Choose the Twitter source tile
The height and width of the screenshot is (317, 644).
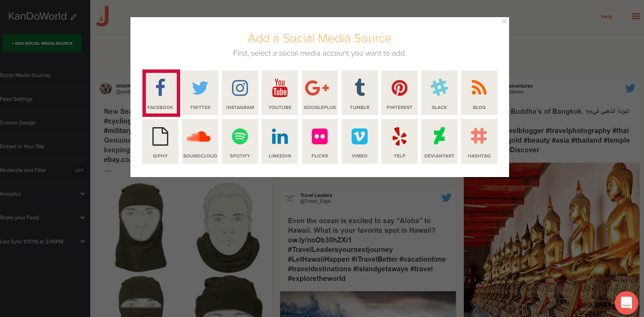click(200, 93)
